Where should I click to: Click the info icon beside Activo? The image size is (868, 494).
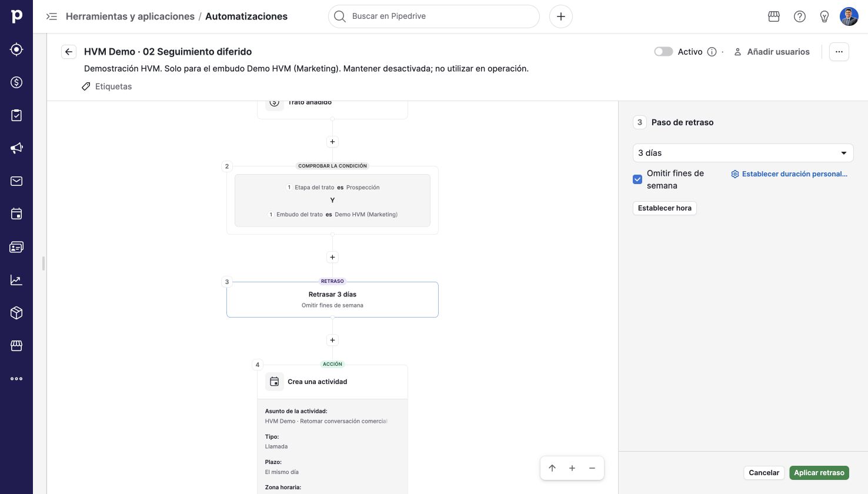coord(712,52)
